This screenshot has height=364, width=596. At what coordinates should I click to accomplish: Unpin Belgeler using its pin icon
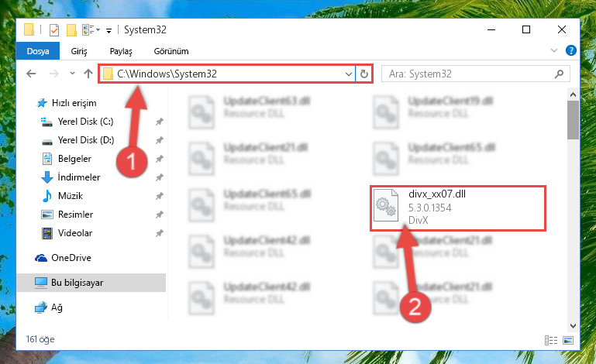pyautogui.click(x=159, y=159)
